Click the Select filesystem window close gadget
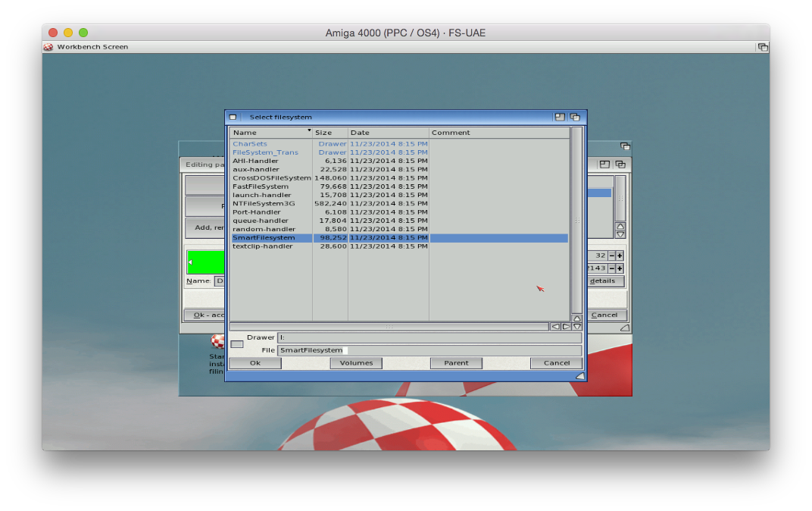Image resolution: width=812 pixels, height=511 pixels. coord(233,117)
